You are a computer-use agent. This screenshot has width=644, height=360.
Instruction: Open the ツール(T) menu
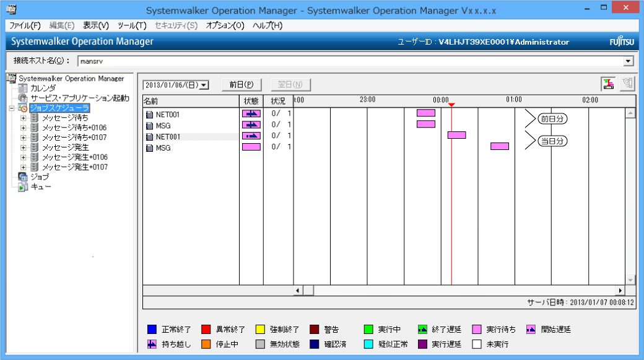131,25
